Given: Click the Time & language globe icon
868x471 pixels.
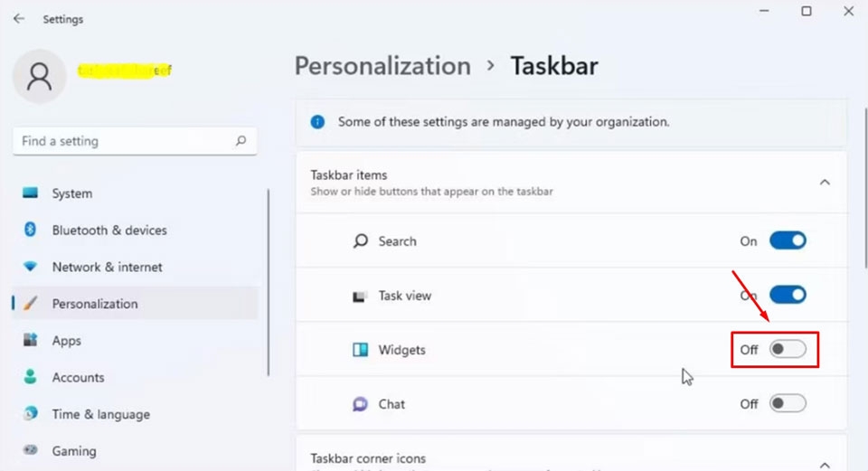Looking at the screenshot, I should (31, 413).
